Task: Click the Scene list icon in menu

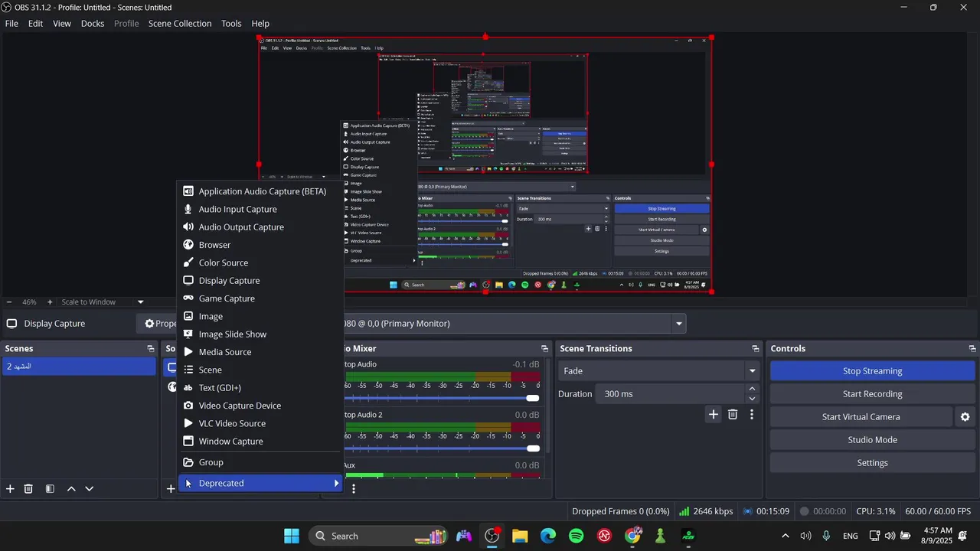Action: coord(188,370)
